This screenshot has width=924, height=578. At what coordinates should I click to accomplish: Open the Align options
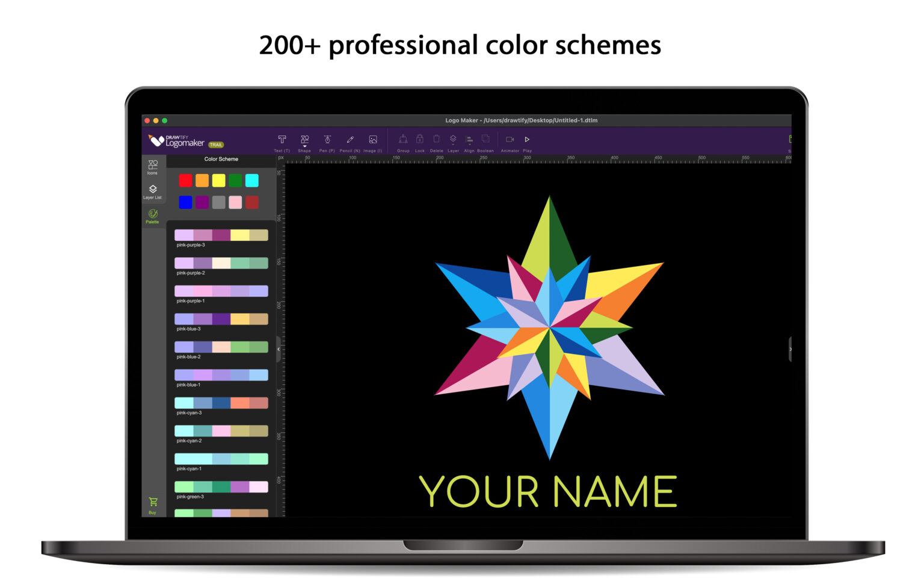(x=470, y=140)
